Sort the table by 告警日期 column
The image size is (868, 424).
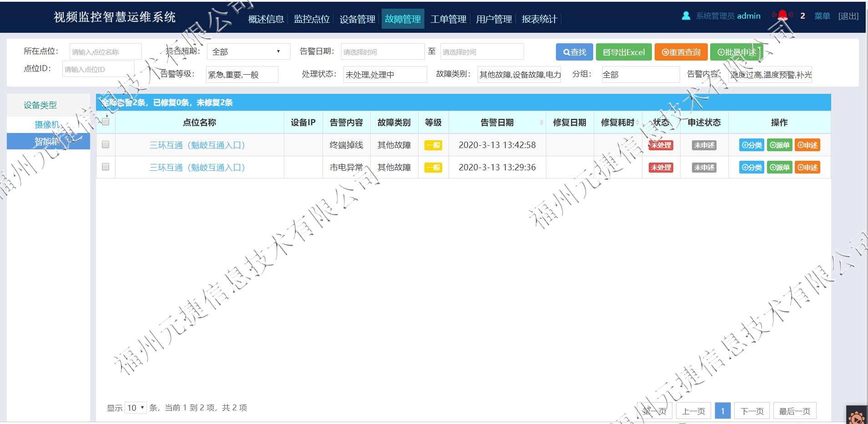pos(497,123)
